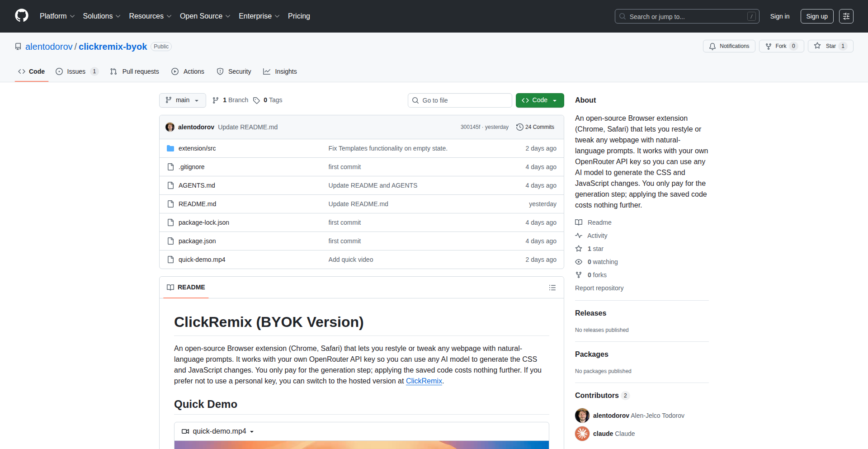The image size is (868, 449).
Task: Click the .gitignore file icon
Action: 170,167
